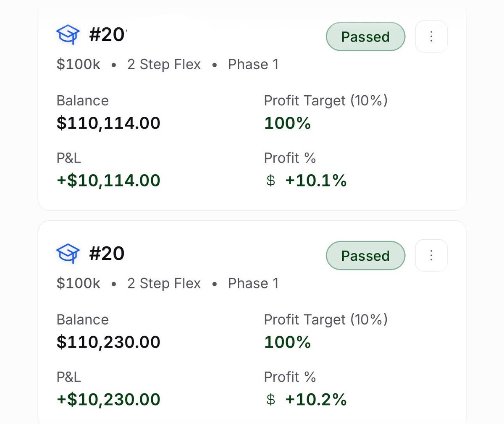Image resolution: width=504 pixels, height=424 pixels.
Task: Open second account's #20 title
Action: (107, 254)
